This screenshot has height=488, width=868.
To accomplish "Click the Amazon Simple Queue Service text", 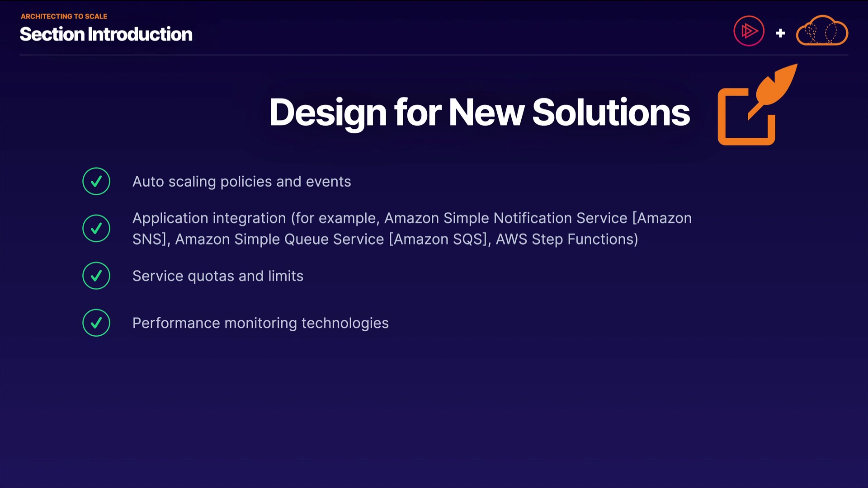I will click(279, 239).
